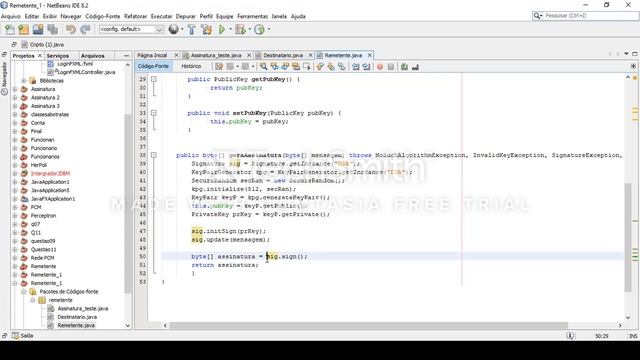The height and width of the screenshot is (360, 640).
Task: Select the Código-Fonte view button
Action: point(153,66)
